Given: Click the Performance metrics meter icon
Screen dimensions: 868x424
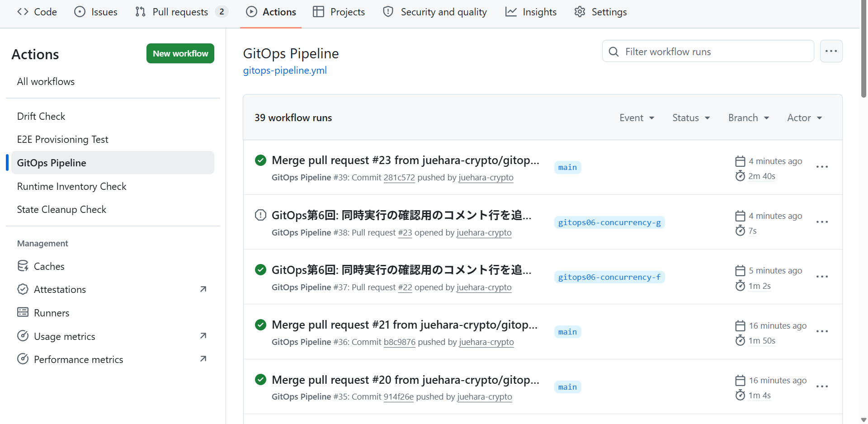Looking at the screenshot, I should point(23,359).
